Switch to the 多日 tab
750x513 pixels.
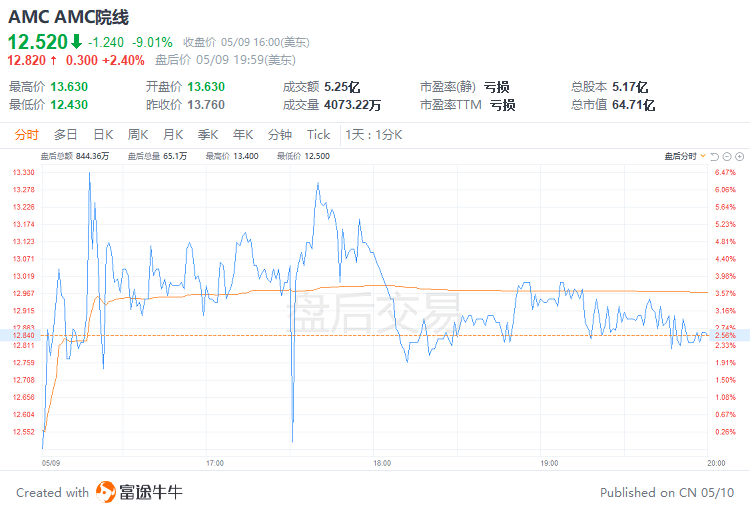coord(66,135)
